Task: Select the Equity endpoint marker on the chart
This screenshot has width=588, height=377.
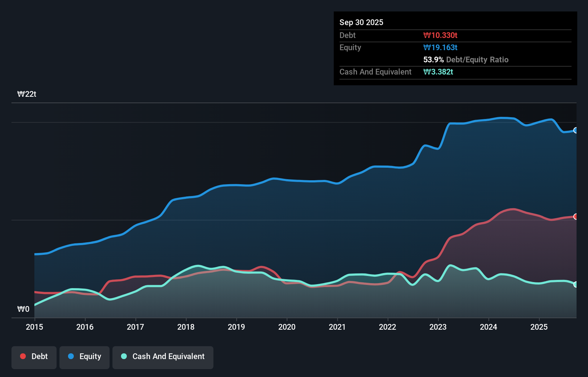Action: (575, 131)
